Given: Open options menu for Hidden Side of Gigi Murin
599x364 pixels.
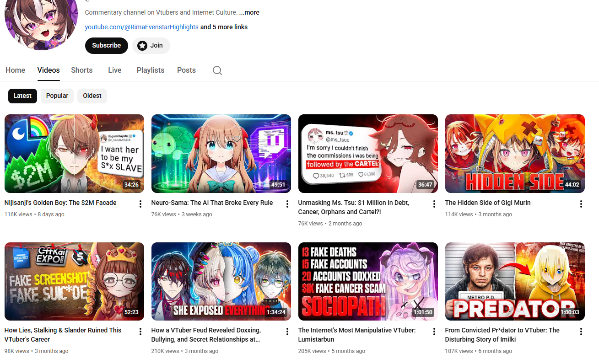Looking at the screenshot, I should coord(581,204).
